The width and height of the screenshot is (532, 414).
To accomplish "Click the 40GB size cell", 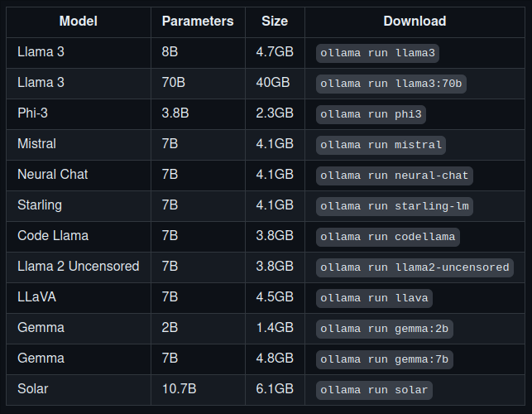I will (273, 83).
